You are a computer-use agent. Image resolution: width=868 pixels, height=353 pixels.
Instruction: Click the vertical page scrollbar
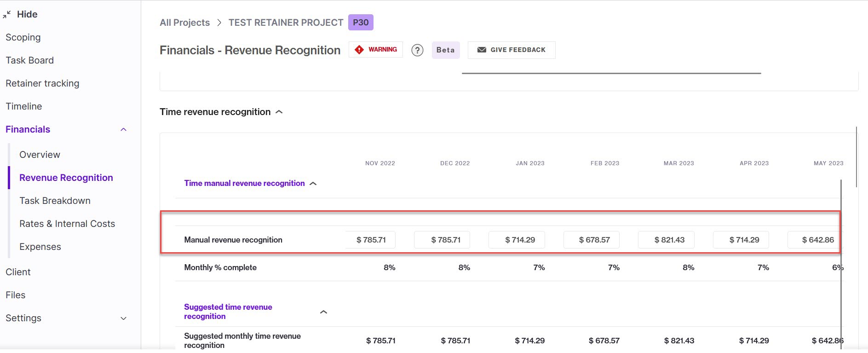point(856,157)
